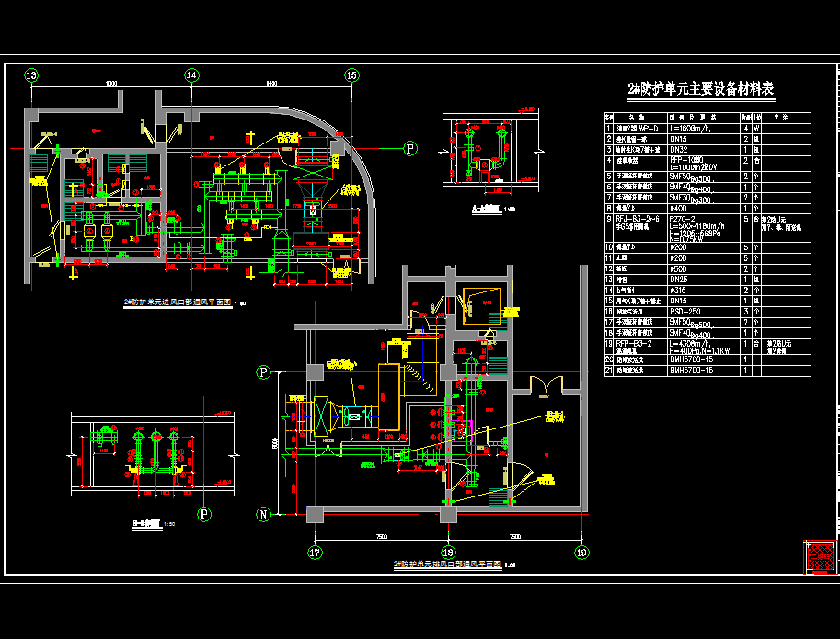Select the ø315 table cell
Image resolution: width=840 pixels, height=639 pixels.
(x=678, y=290)
